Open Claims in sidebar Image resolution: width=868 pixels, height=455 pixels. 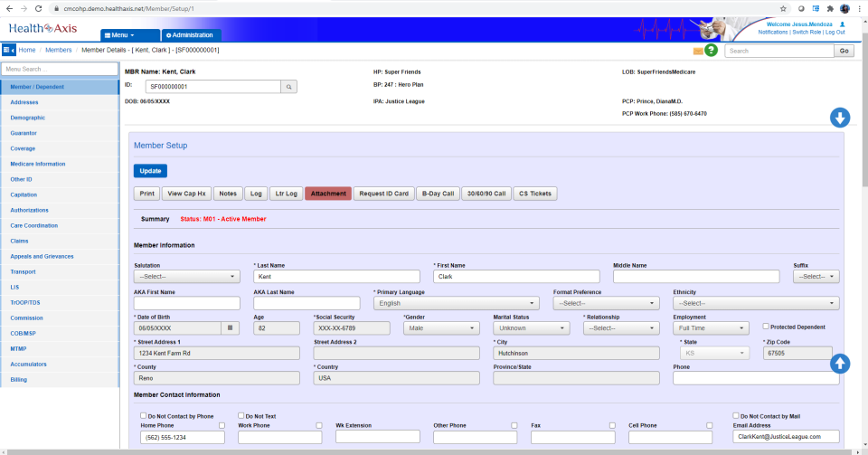pyautogui.click(x=19, y=242)
